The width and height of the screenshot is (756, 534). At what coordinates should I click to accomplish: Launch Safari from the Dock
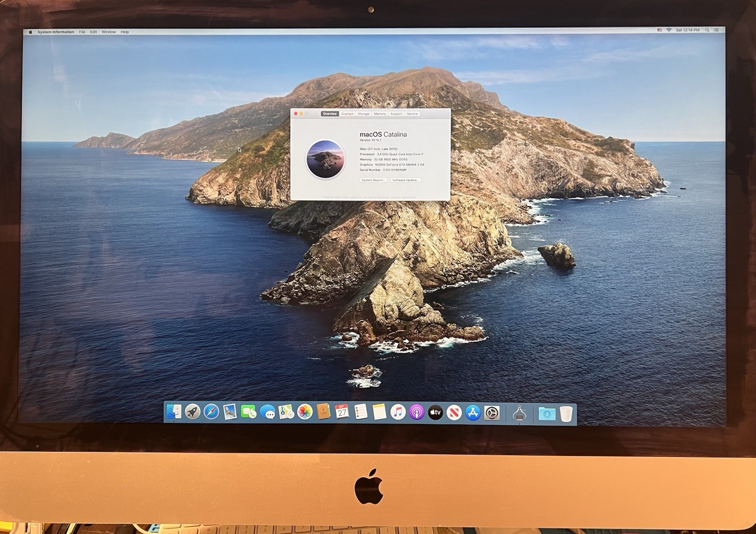click(x=211, y=412)
